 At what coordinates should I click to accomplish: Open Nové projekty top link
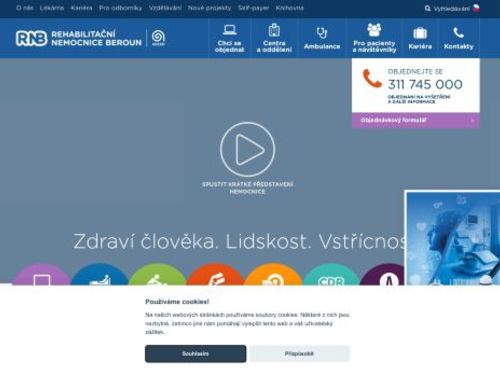(x=209, y=8)
